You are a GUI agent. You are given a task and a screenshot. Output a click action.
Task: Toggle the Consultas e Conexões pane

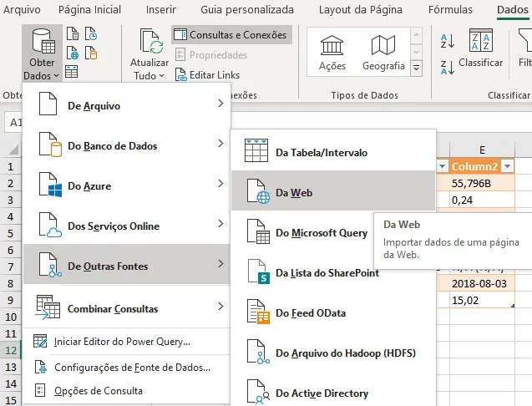tap(231, 34)
